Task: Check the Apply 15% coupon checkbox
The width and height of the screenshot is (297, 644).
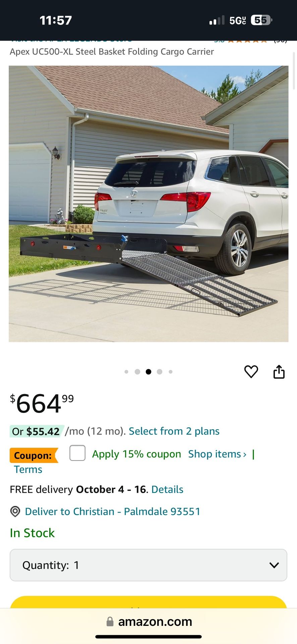Action: [x=77, y=453]
